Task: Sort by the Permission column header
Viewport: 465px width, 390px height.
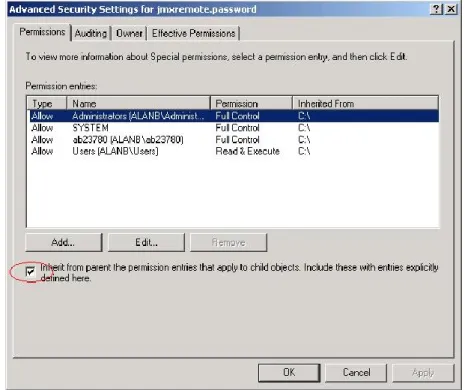Action: pyautogui.click(x=252, y=104)
